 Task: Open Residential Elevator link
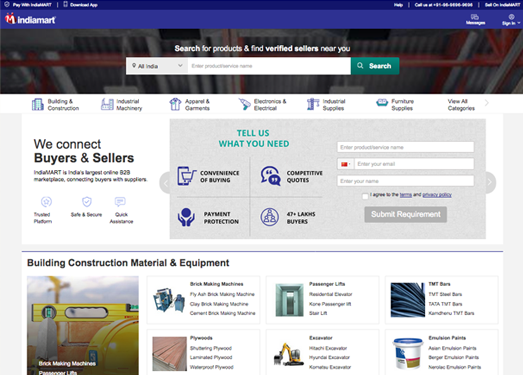[331, 294]
